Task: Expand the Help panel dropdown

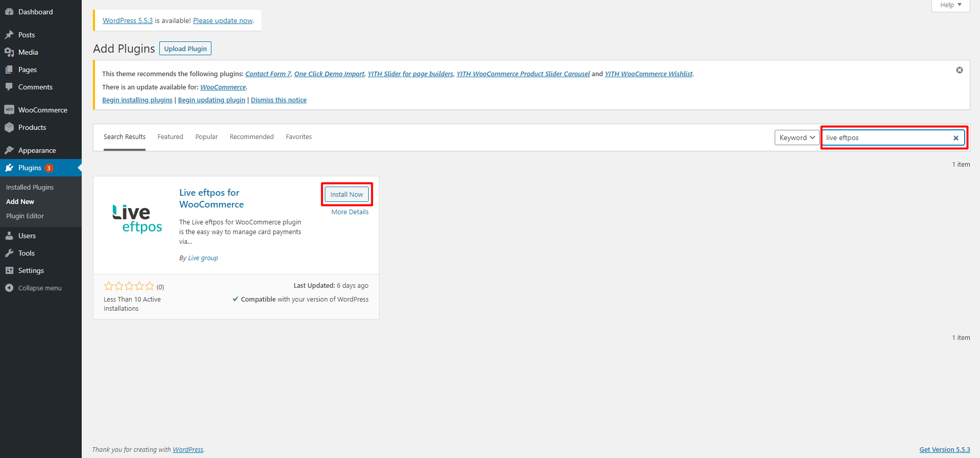Action: pos(950,5)
